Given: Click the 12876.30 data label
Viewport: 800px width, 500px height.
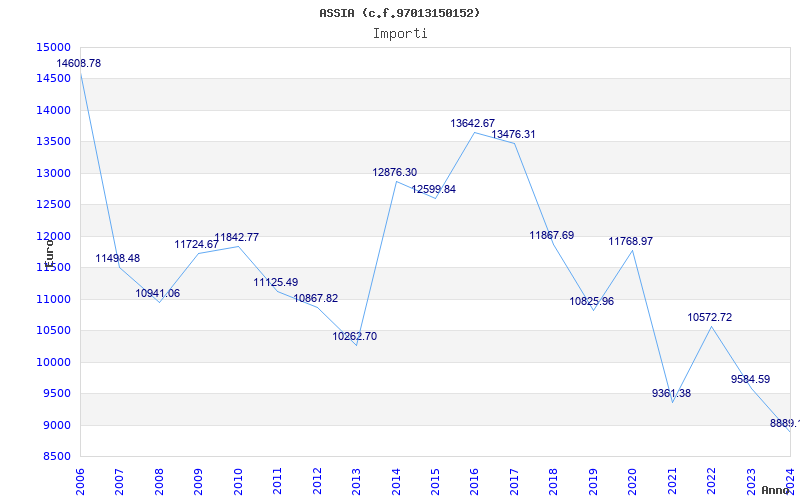Looking at the screenshot, I should point(394,172).
